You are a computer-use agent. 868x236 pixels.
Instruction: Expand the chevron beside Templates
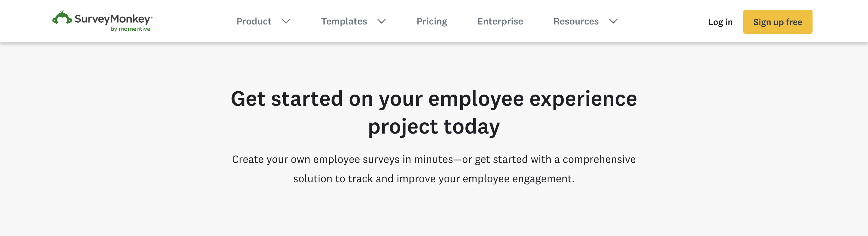(382, 21)
